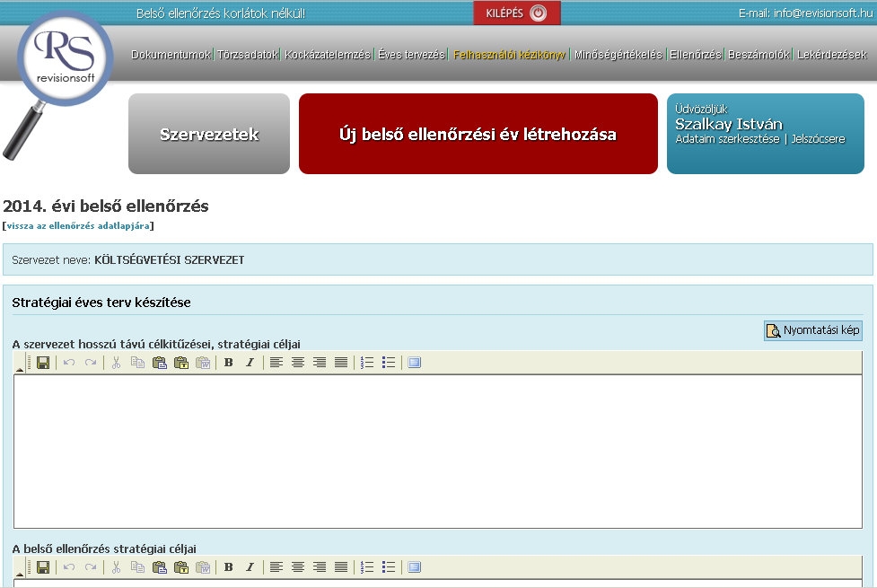Insert bulleted list in szervezet célkitűzései editor
Screen dimensions: 877x588
[389, 363]
